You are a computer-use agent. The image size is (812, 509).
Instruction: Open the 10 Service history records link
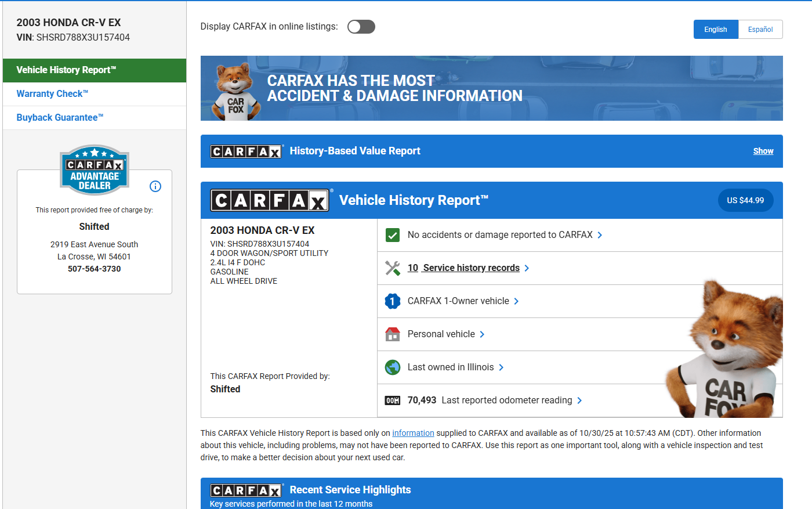click(x=463, y=268)
